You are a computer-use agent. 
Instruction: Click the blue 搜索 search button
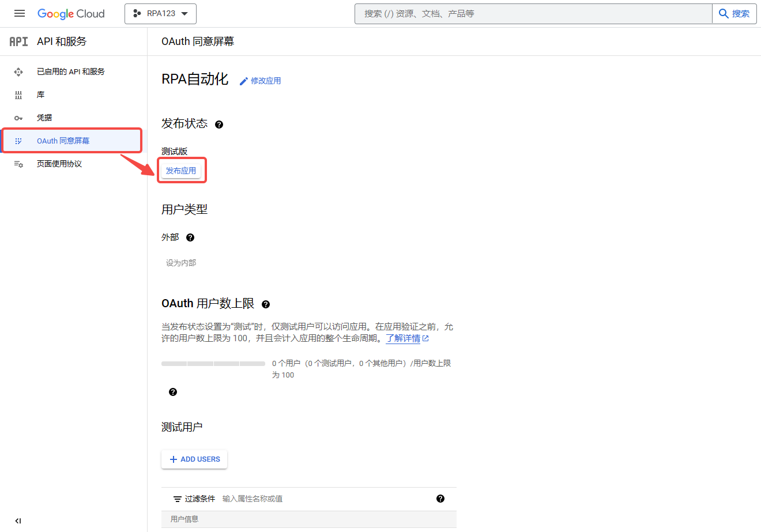coord(734,14)
